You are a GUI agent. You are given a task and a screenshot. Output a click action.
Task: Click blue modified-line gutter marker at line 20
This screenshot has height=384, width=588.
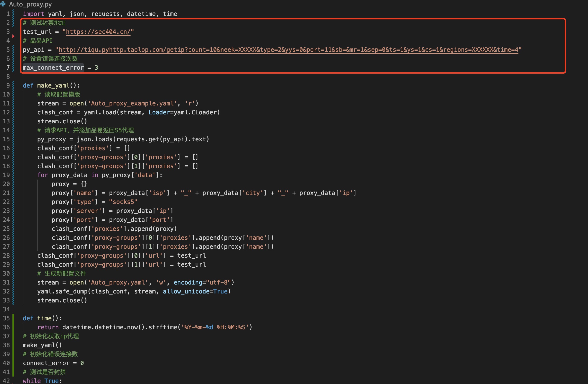[13, 184]
